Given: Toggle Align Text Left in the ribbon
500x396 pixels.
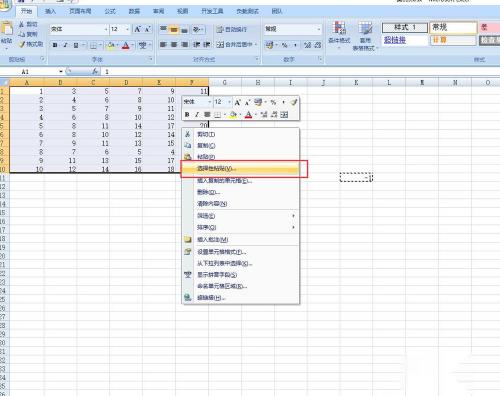Looking at the screenshot, I should (x=163, y=44).
